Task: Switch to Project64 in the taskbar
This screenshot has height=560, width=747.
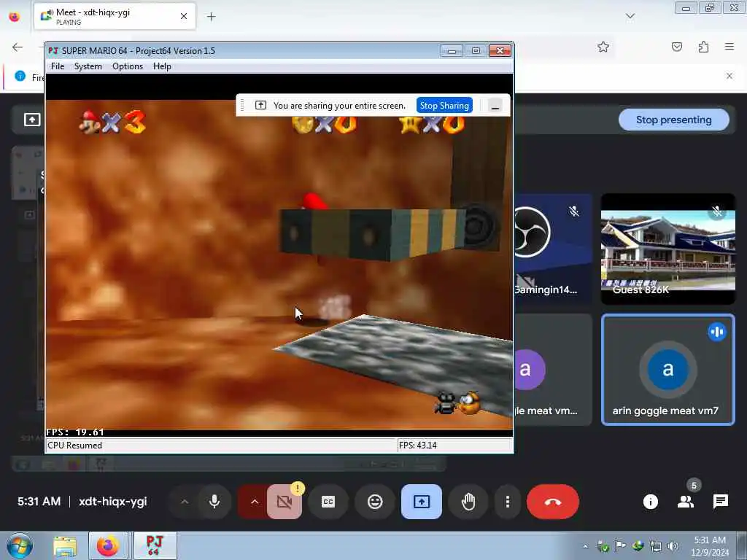Action: [155, 546]
